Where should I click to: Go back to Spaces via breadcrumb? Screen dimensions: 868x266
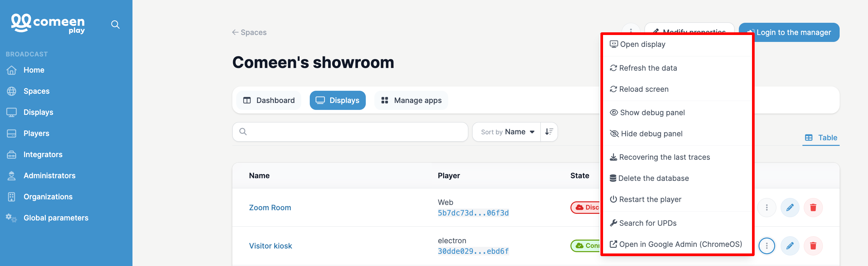[249, 32]
